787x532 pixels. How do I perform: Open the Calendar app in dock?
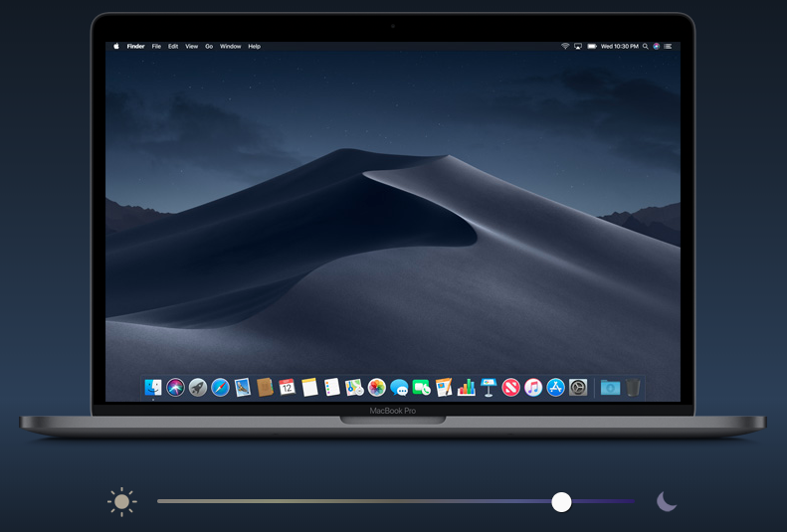tap(288, 388)
